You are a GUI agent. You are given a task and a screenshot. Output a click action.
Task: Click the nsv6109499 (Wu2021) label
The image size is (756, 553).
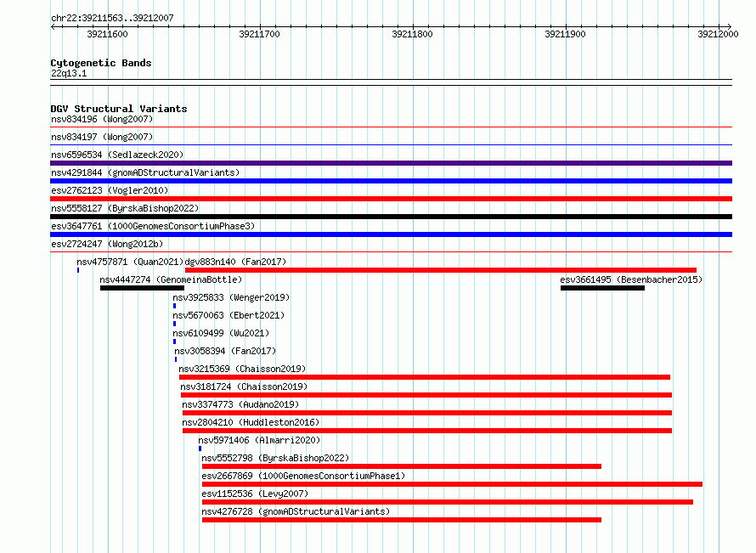(221, 333)
